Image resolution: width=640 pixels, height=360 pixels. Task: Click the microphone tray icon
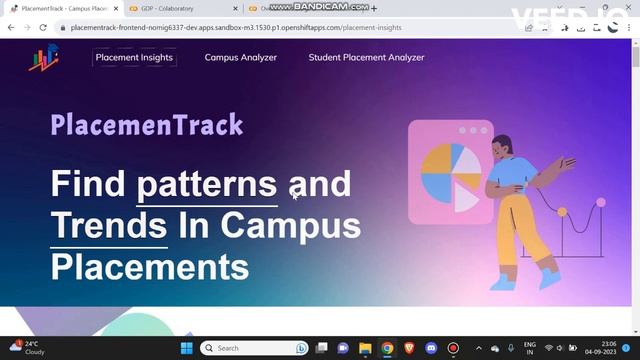click(511, 348)
